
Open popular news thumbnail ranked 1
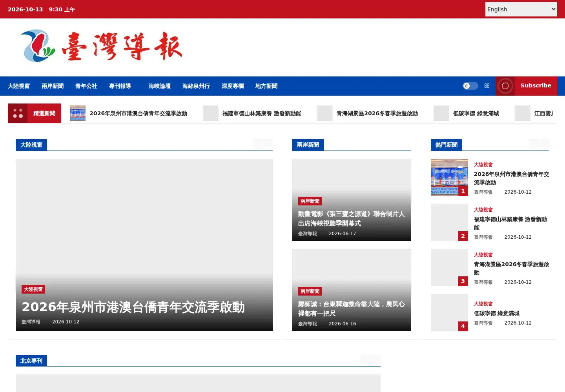449,177
